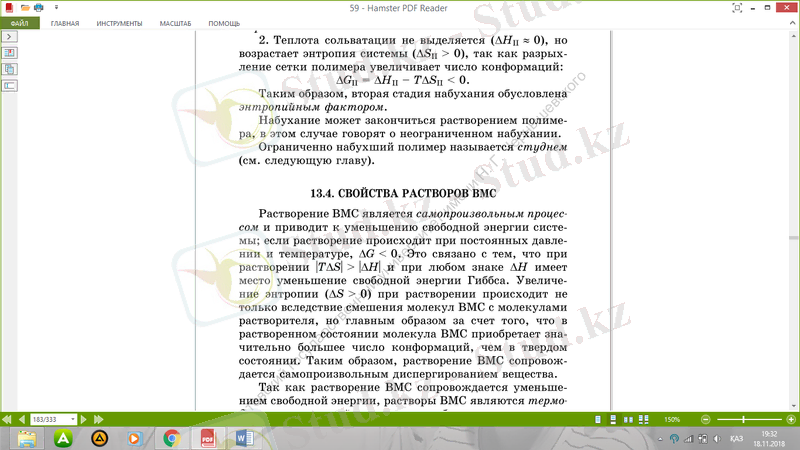
Task: Expand the sidebar with the chevron button
Action: 9,37
